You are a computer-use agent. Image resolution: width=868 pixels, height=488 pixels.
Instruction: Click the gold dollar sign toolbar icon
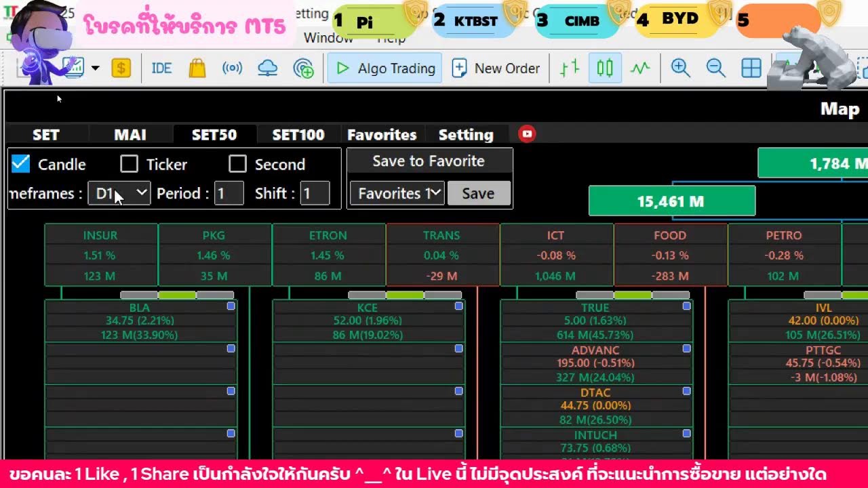pyautogui.click(x=121, y=68)
